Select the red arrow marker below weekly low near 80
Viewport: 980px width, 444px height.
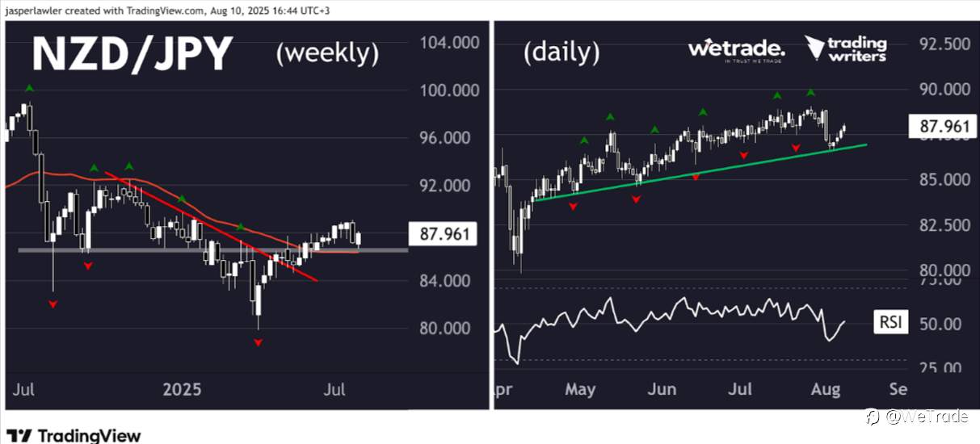(x=258, y=343)
